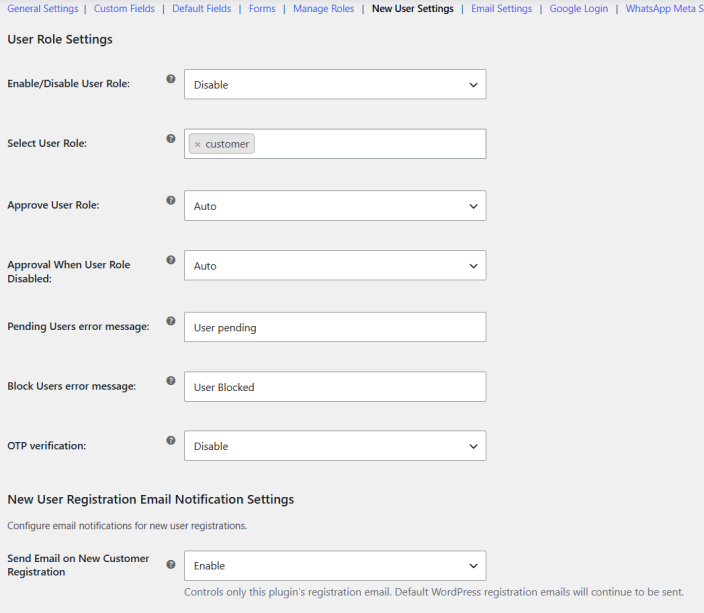Open help tooltip for Enable/Disable User Role

point(171,79)
